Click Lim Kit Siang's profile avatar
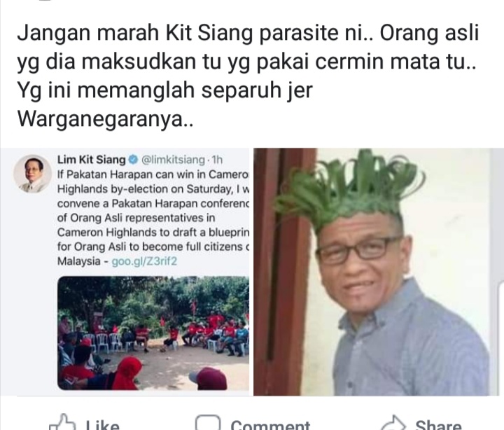The height and width of the screenshot is (430, 504). point(32,174)
